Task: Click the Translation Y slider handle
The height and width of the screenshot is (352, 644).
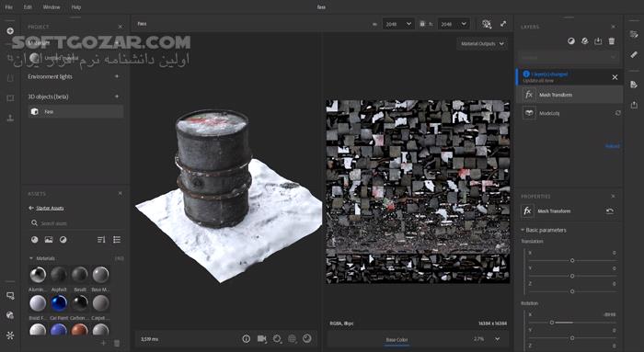Action: tap(572, 276)
